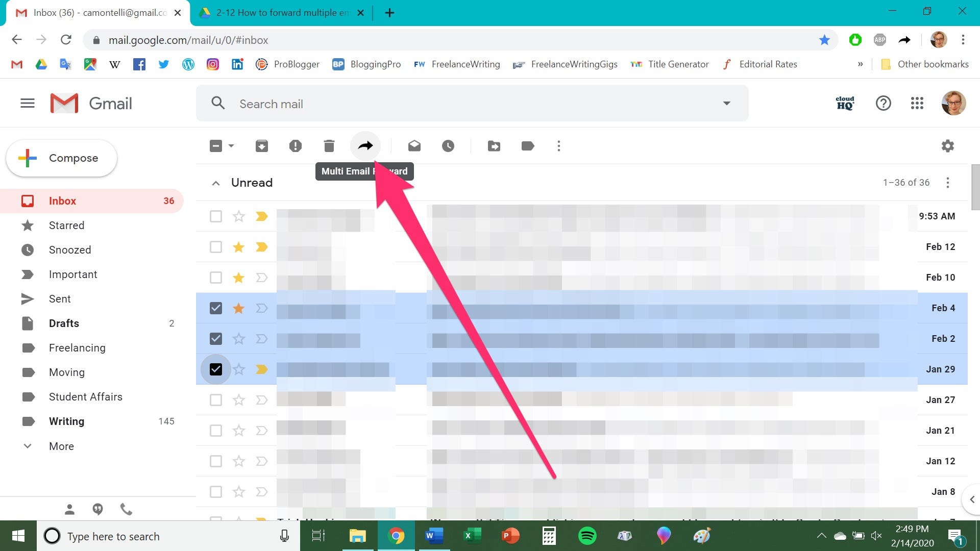Star the Jan 27 email
The width and height of the screenshot is (980, 551).
click(x=238, y=400)
